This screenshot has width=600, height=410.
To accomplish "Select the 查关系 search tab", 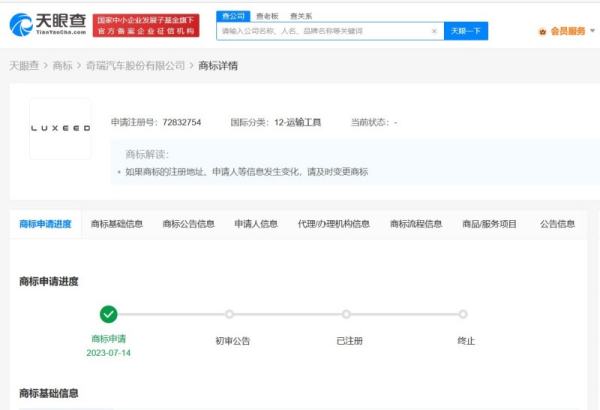I will [x=300, y=16].
